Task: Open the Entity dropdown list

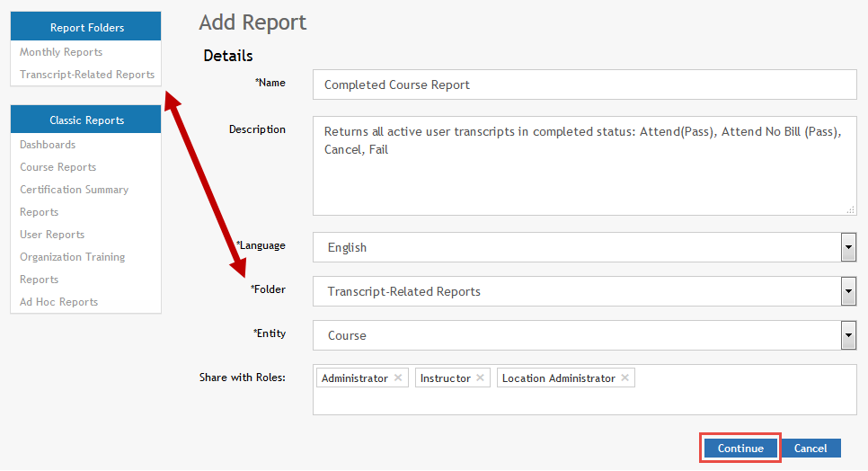Action: tap(847, 335)
